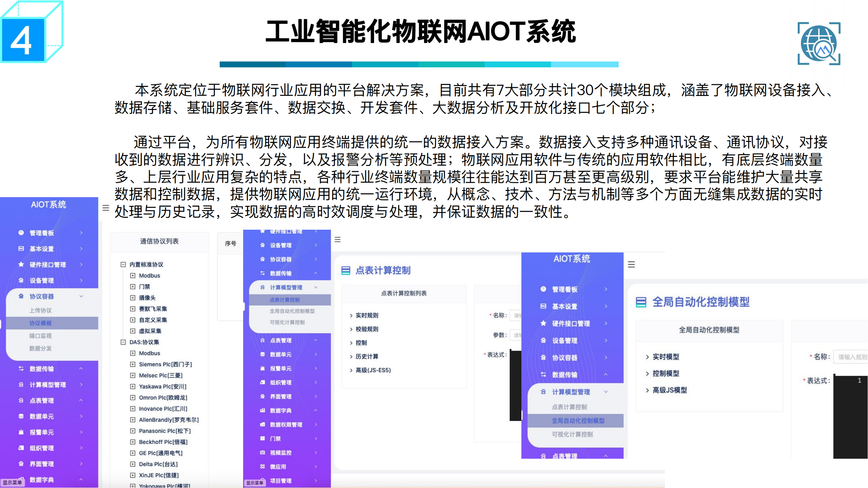Click the icon beside 全局自动化控制模型 heading
The image size is (868, 488).
[641, 302]
